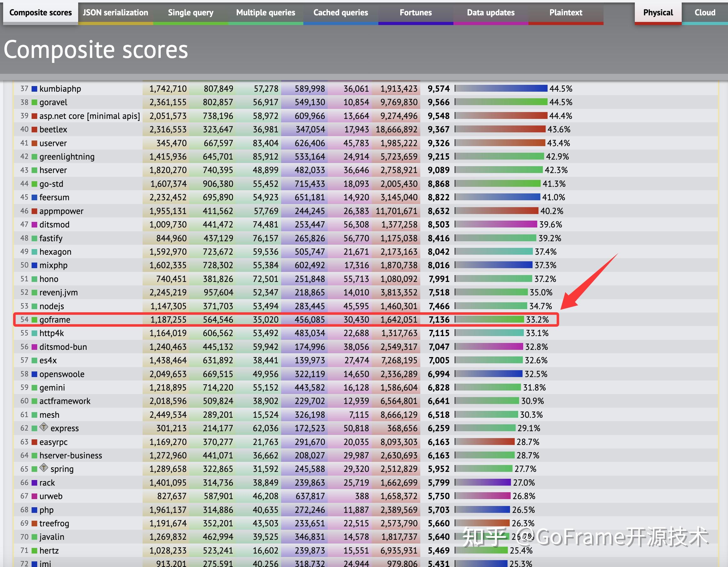The image size is (728, 567).
Task: Toggle the Cloud environment view
Action: pos(705,12)
